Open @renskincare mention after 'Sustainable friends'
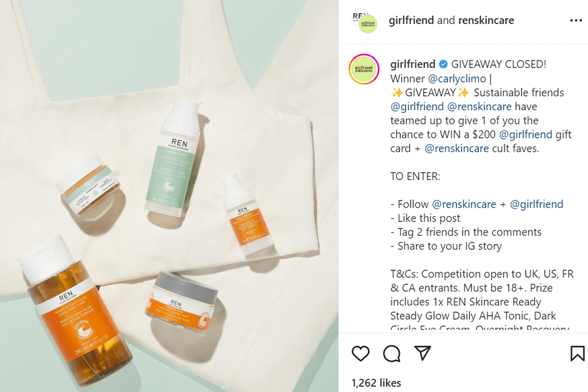This screenshot has height=392, width=588. click(x=479, y=107)
